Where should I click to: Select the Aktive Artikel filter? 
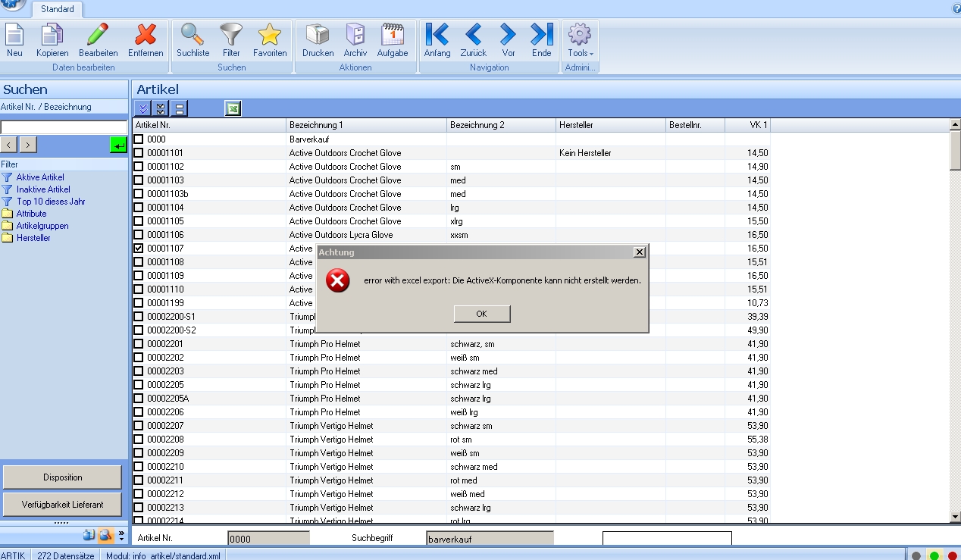(x=40, y=177)
